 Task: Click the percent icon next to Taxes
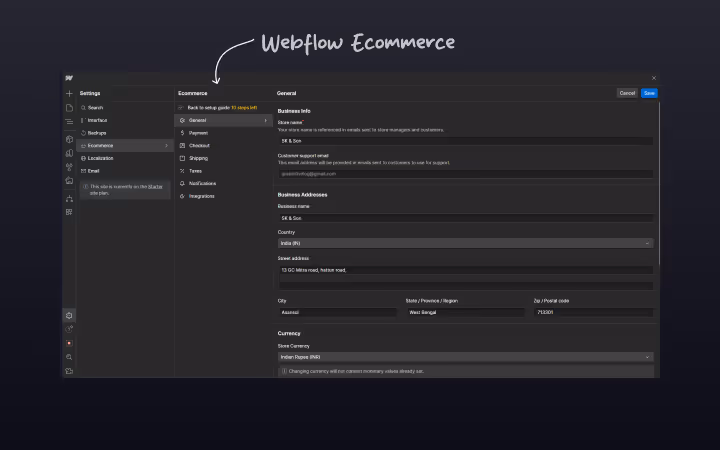(x=182, y=171)
